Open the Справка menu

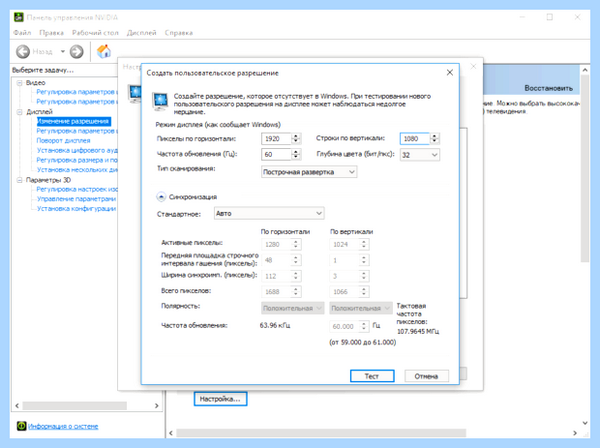tap(179, 33)
